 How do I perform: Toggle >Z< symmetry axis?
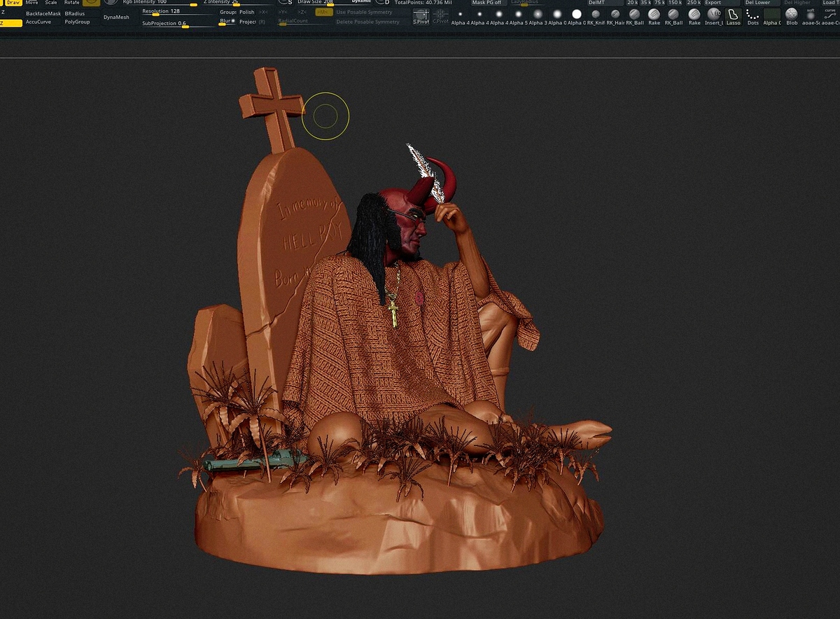click(303, 12)
